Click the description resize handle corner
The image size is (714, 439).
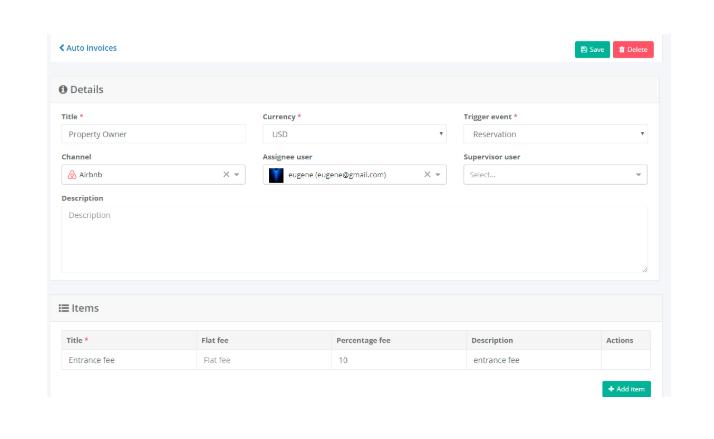tap(644, 270)
